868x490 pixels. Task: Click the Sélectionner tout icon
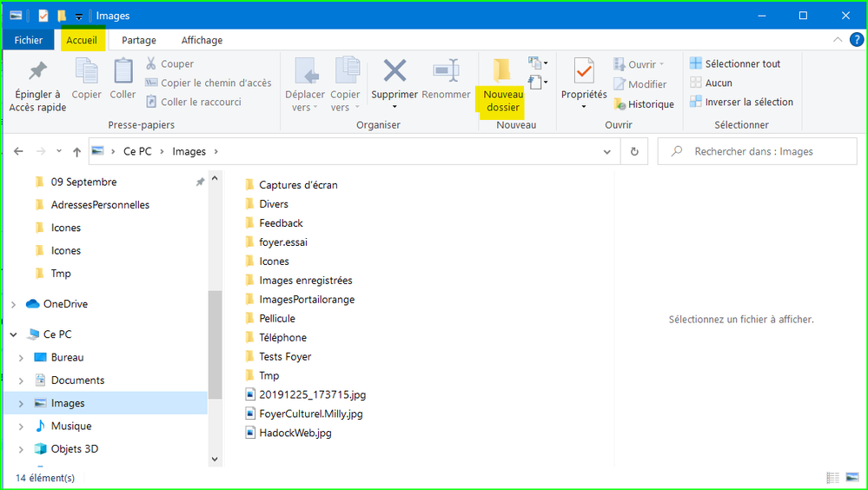point(696,63)
